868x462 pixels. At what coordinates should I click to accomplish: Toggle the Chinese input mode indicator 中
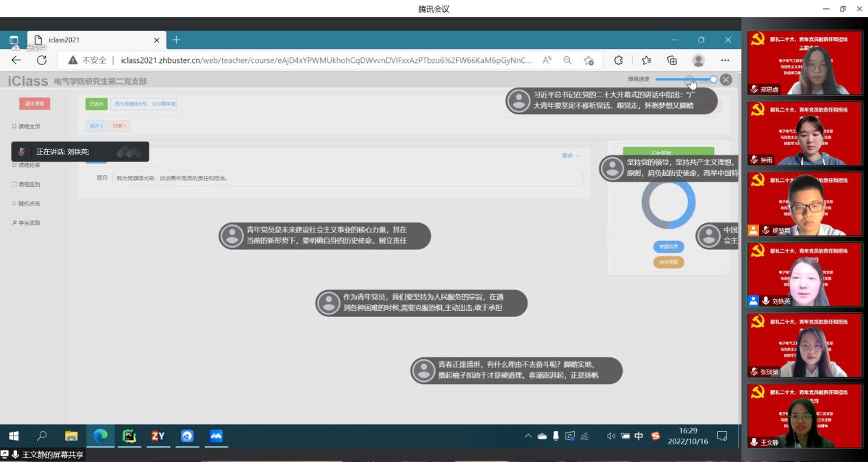tap(638, 436)
